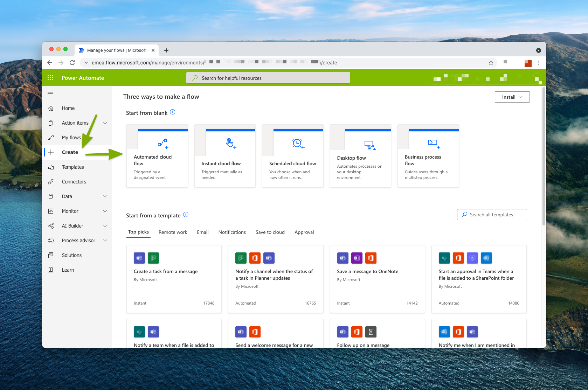Open a new browser tab
Image resolution: width=588 pixels, height=390 pixels.
pos(166,50)
